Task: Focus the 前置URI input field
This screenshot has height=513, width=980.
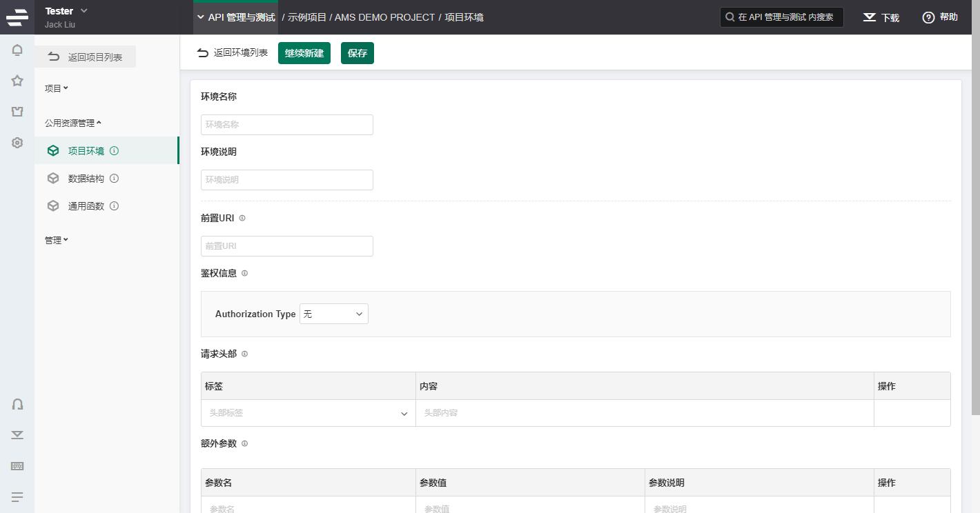Action: click(287, 246)
